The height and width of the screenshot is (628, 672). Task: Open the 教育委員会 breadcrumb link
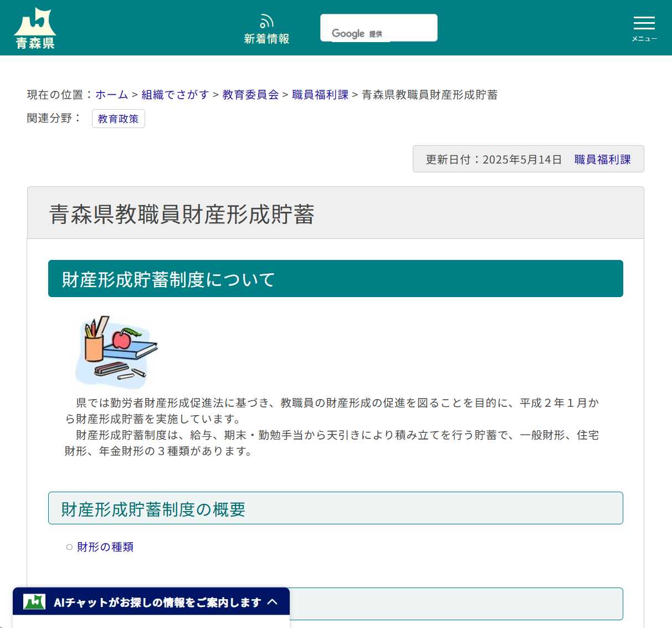point(250,95)
